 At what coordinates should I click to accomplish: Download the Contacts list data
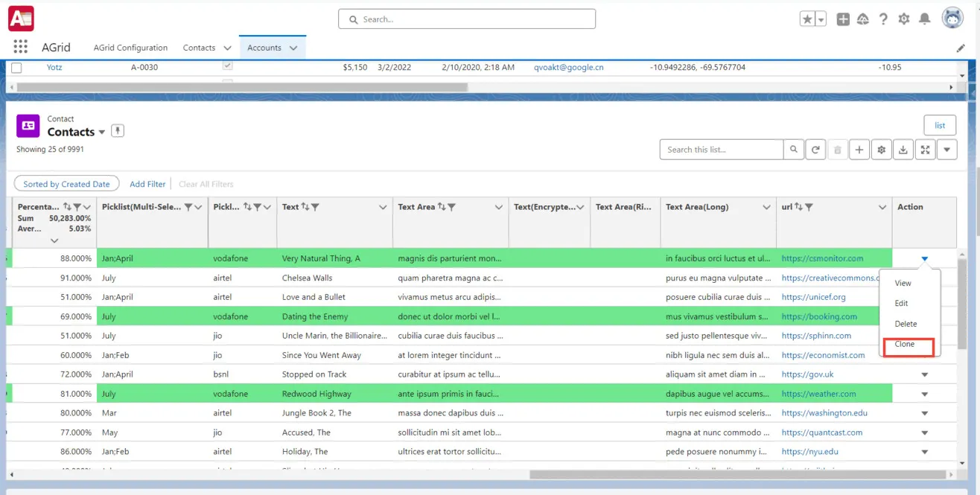(903, 149)
